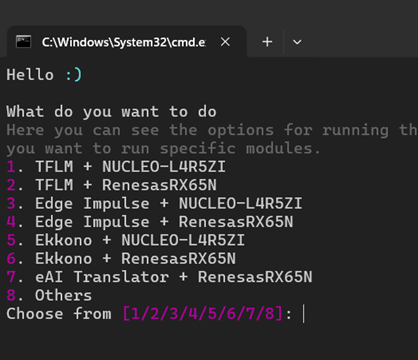This screenshot has height=360, width=418.
Task: Click option 3 Edge Impulse + NUCLEO-L4R5ZI
Action: (154, 203)
